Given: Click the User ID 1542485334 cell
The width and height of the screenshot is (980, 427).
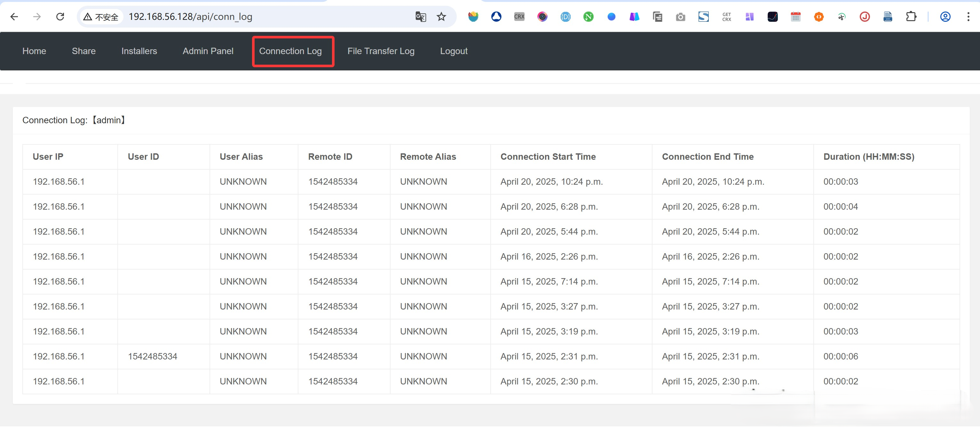Looking at the screenshot, I should [x=152, y=356].
